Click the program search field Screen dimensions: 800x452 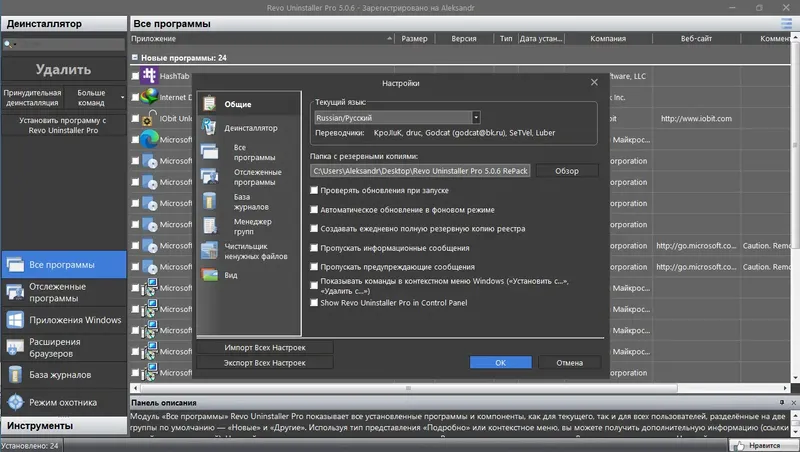pyautogui.click(x=64, y=44)
